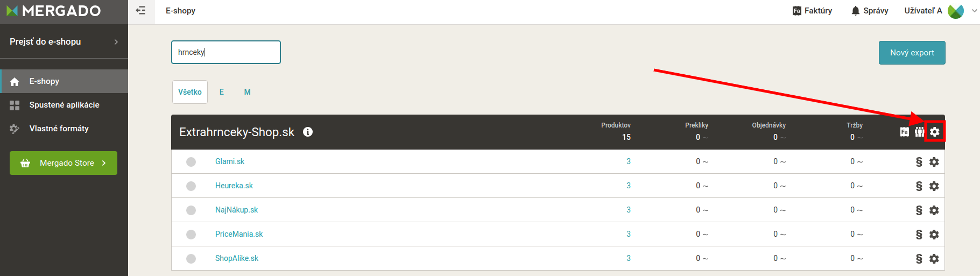The image size is (980, 276).
Task: Expand Prejsť do e-shopu chevron
Action: click(x=116, y=42)
